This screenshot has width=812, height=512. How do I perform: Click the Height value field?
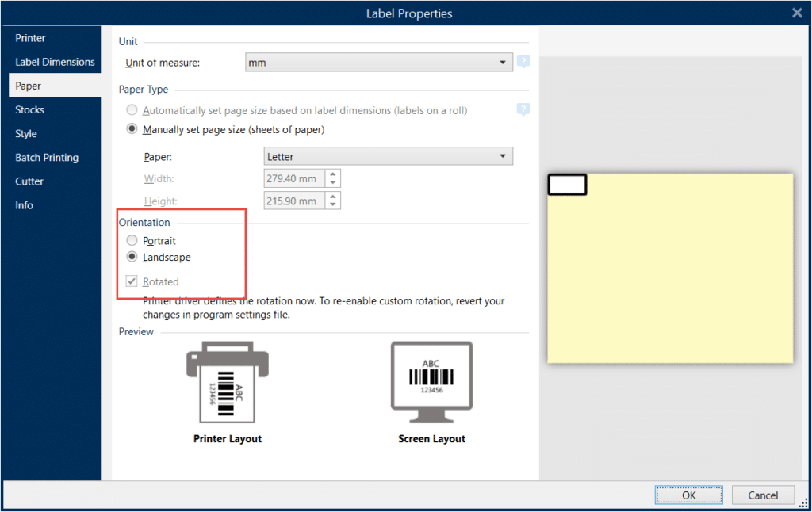(x=294, y=201)
